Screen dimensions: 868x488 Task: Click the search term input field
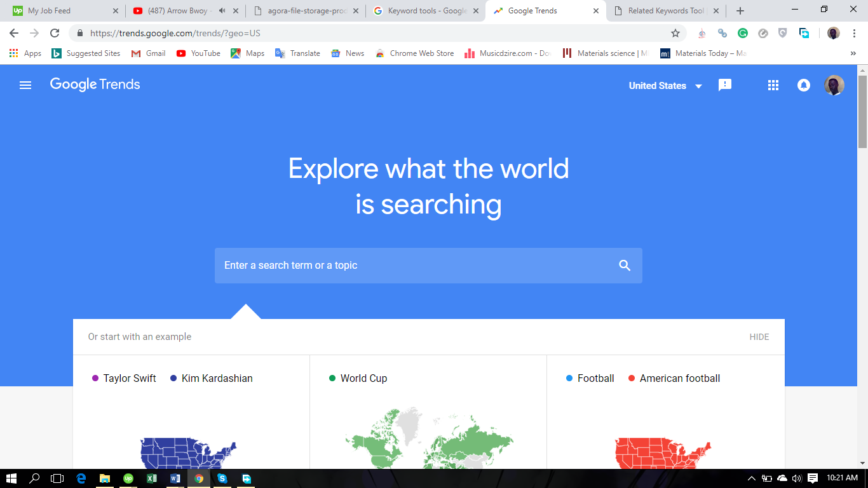[x=413, y=266]
